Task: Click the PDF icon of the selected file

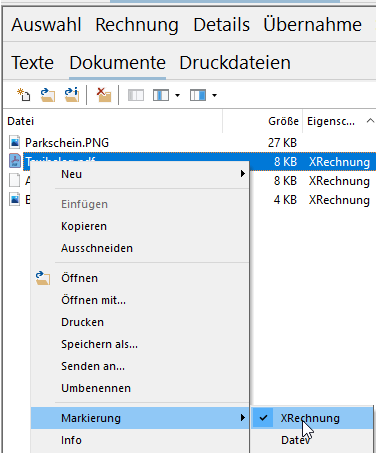Action: pyautogui.click(x=15, y=161)
